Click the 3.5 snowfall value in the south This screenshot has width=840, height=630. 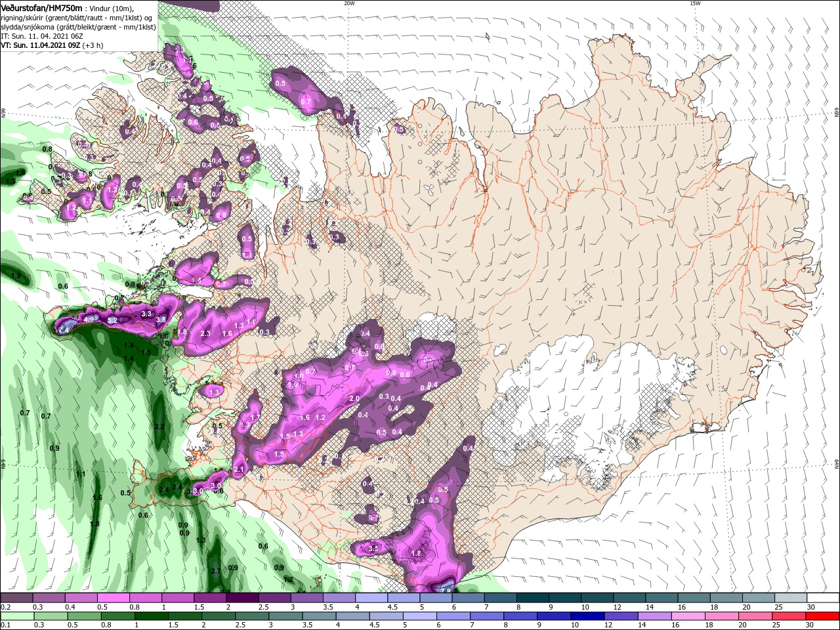(373, 548)
